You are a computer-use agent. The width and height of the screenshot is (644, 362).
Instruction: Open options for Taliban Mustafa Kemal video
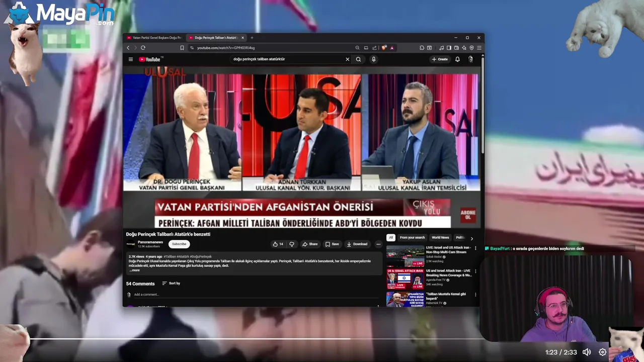click(x=475, y=295)
